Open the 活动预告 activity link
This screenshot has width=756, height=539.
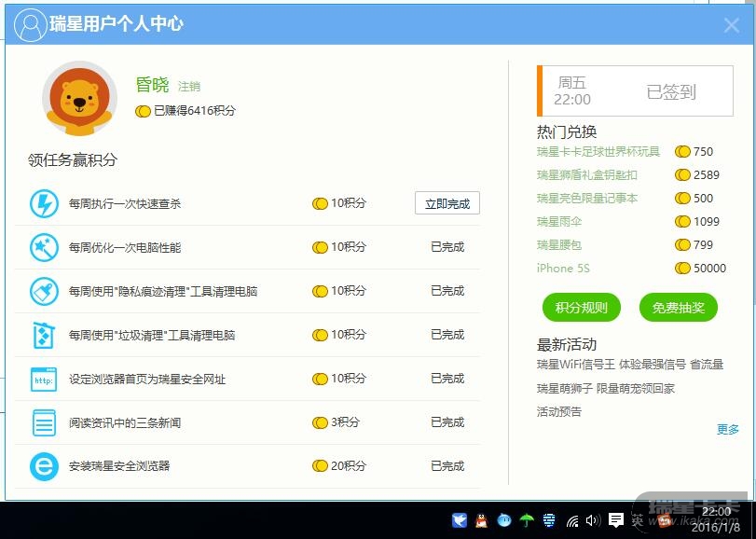click(x=558, y=411)
